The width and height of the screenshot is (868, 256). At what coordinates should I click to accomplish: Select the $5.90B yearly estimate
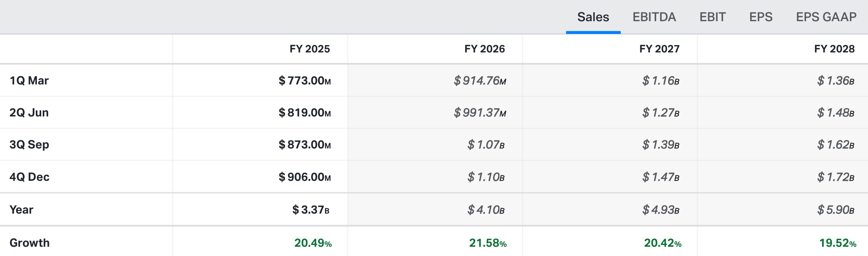click(x=836, y=210)
